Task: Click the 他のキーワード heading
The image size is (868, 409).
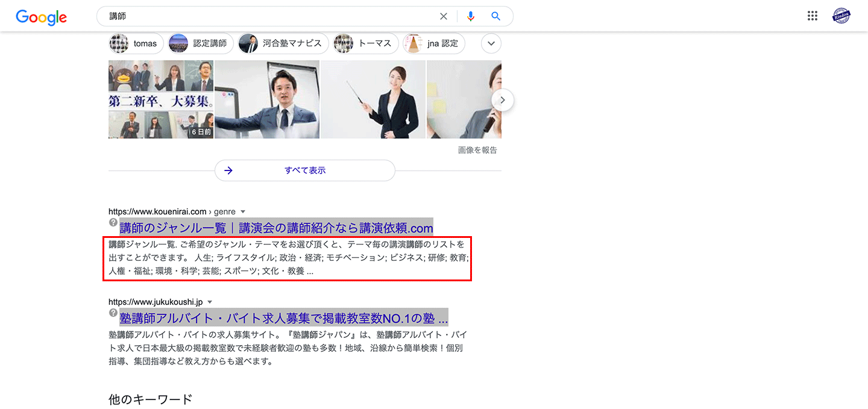Action: pyautogui.click(x=150, y=399)
